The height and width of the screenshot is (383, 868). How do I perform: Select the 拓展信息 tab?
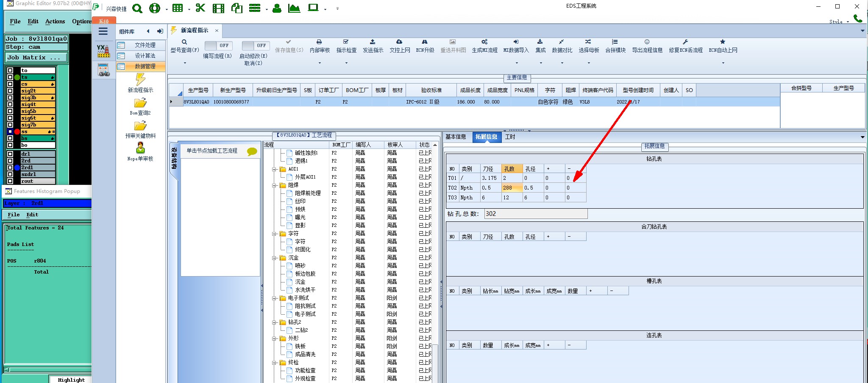(x=486, y=137)
